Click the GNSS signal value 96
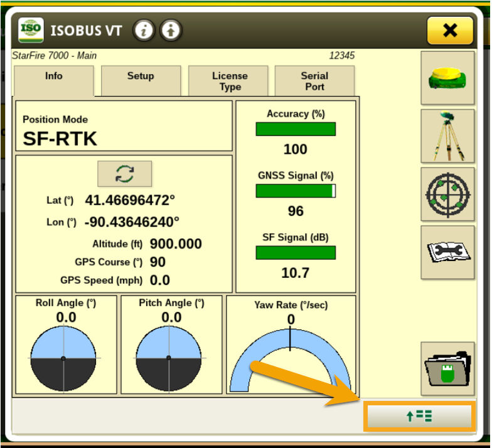The width and height of the screenshot is (492, 448). click(x=296, y=211)
